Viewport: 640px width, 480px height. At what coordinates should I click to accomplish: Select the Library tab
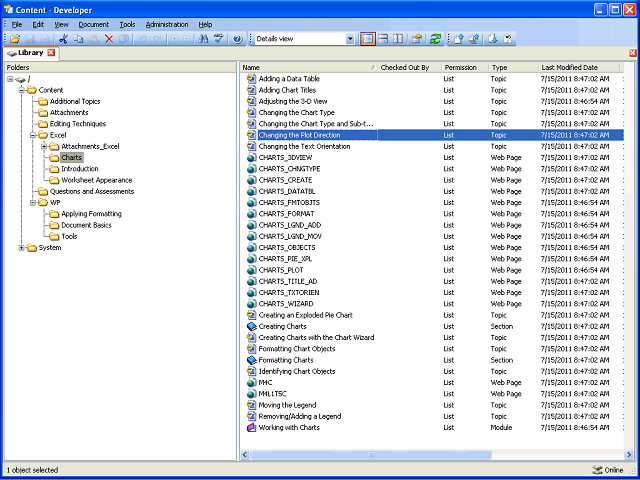click(x=31, y=53)
